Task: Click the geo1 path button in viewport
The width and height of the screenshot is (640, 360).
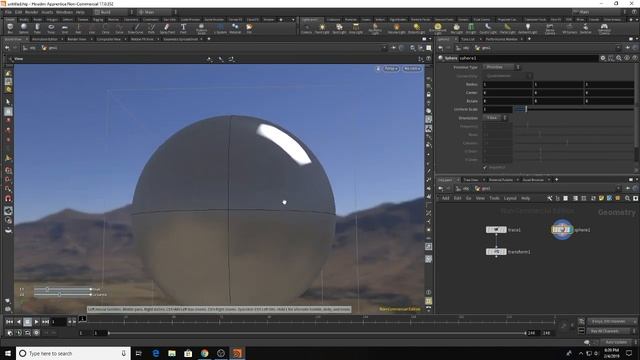Action: tap(50, 48)
